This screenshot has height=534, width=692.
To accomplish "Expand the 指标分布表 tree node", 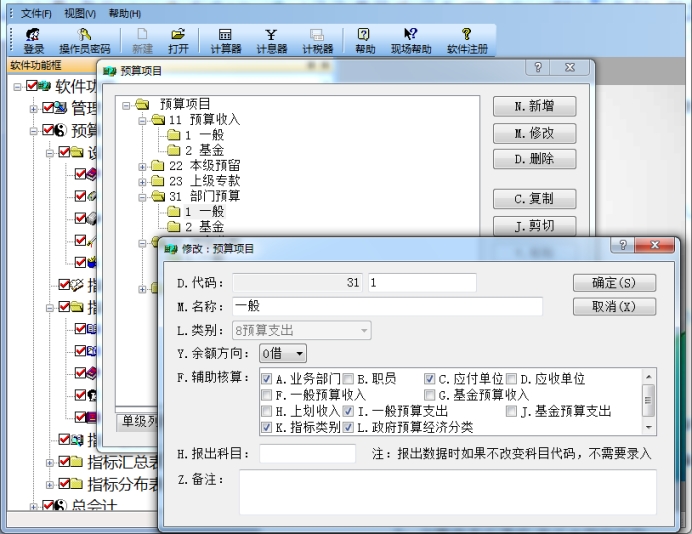I will 49,485.
